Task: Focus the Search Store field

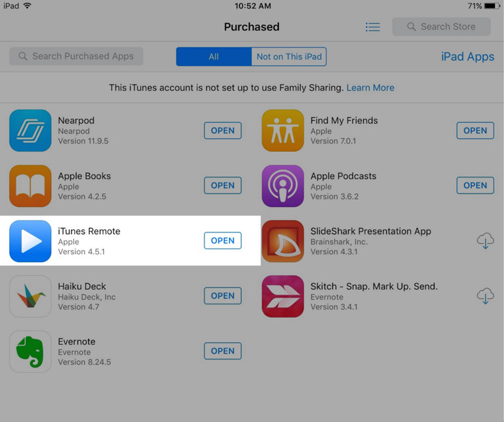Action: pos(442,27)
